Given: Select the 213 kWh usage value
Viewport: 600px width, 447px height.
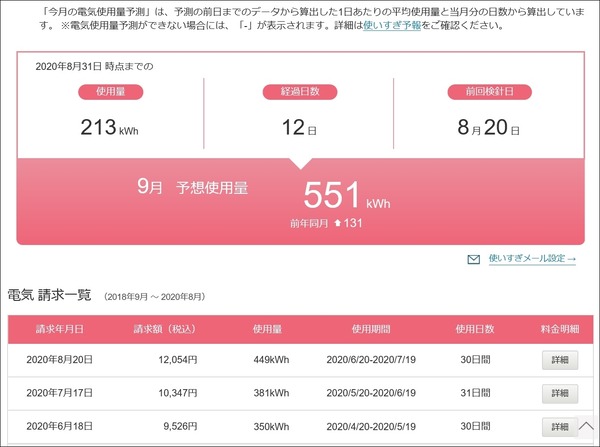Looking at the screenshot, I should [109, 127].
